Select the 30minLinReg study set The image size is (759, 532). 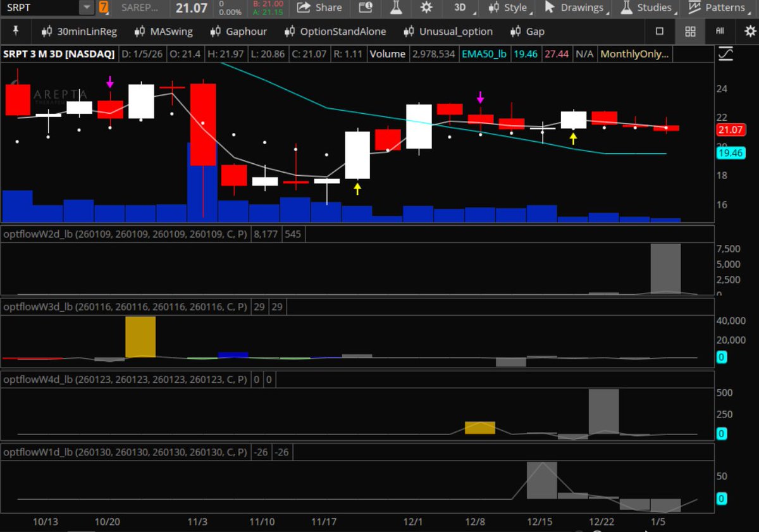pos(79,32)
